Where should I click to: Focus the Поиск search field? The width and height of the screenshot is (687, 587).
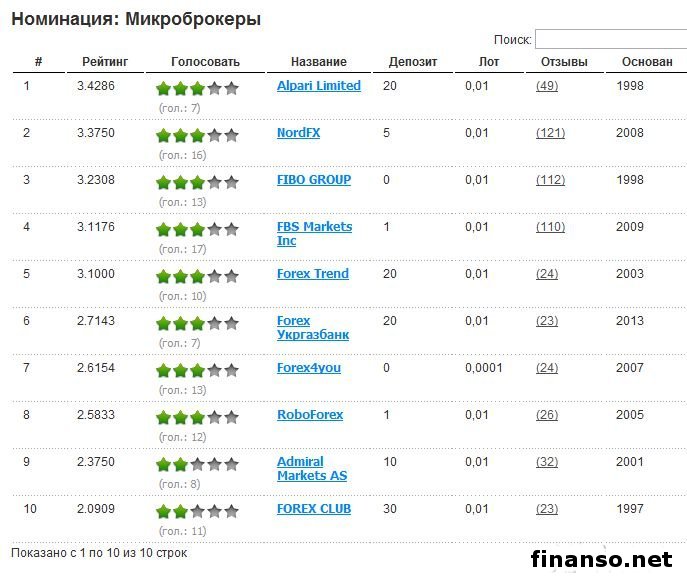610,40
